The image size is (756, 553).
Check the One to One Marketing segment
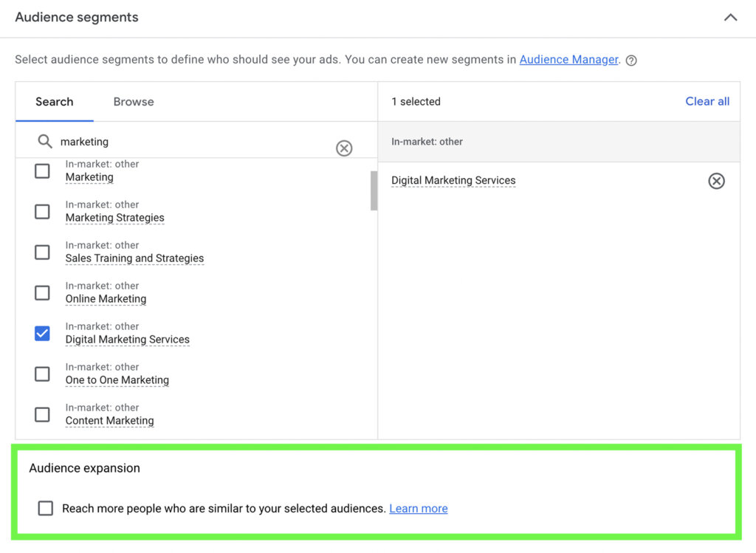pyautogui.click(x=42, y=374)
